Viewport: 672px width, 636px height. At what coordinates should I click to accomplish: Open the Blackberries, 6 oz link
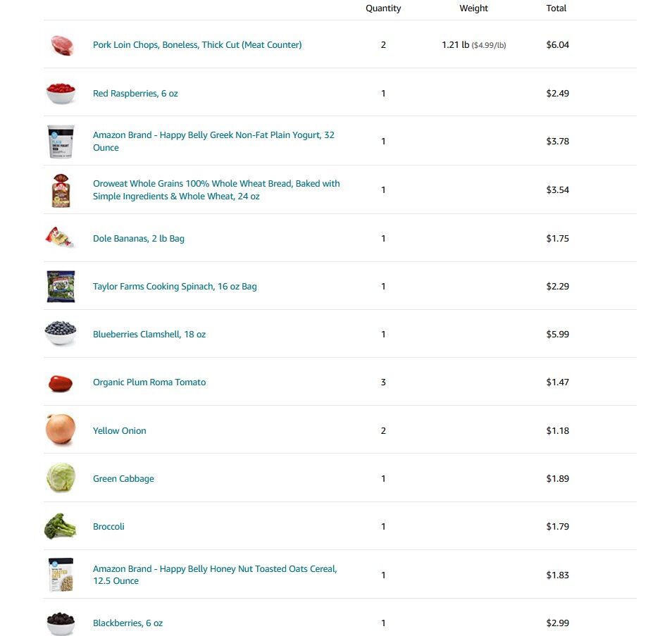coord(127,623)
